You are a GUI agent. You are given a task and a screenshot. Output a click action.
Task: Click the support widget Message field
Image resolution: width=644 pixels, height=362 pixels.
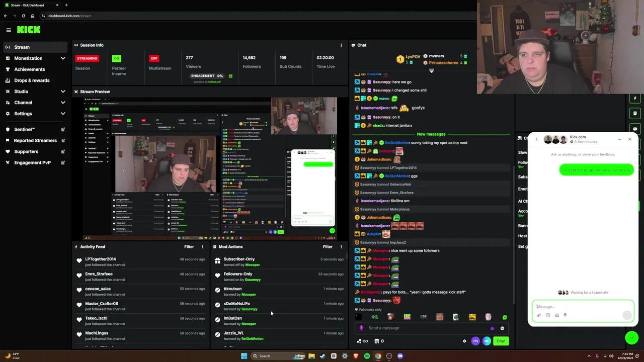click(x=583, y=307)
